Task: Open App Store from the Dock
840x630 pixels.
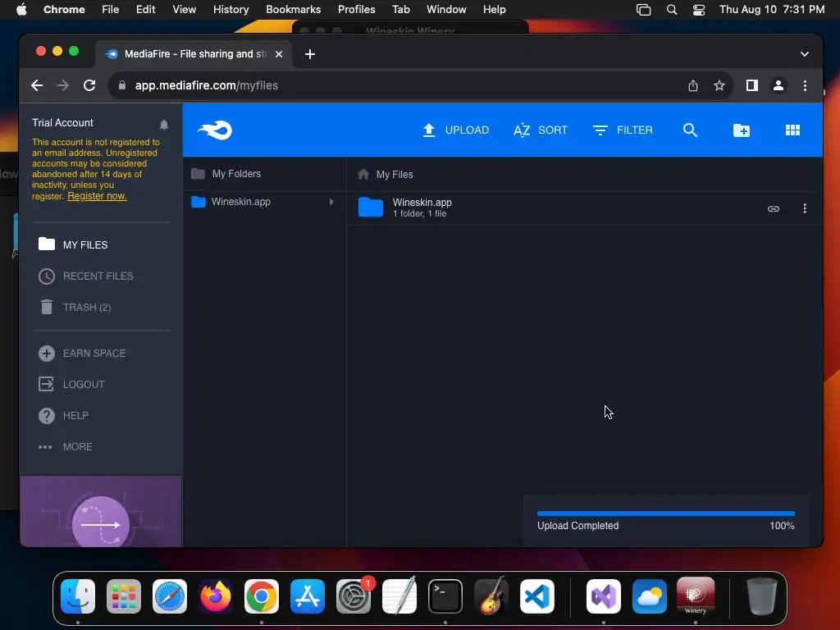Action: click(308, 596)
